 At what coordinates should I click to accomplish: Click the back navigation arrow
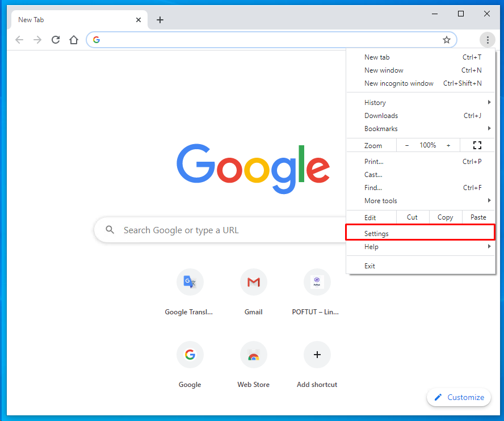19,40
